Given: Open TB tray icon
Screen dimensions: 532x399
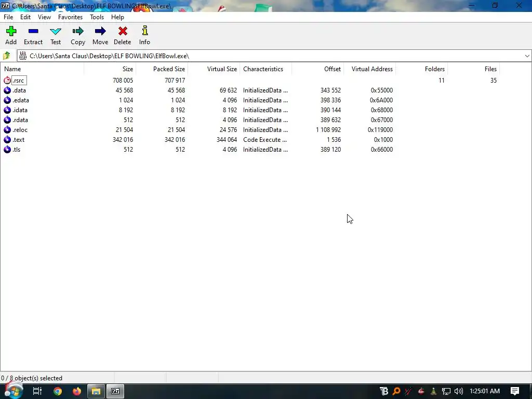Looking at the screenshot, I should [384, 391].
